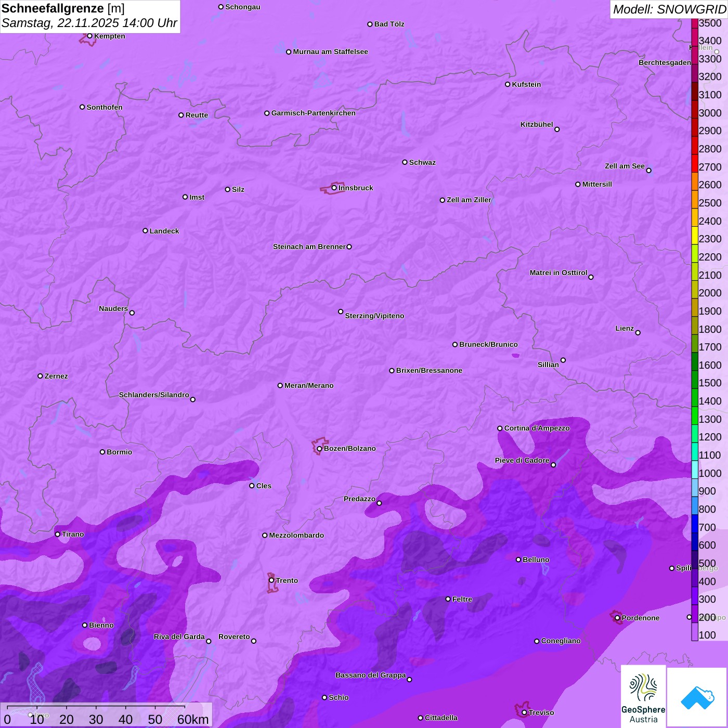The width and height of the screenshot is (728, 728).
Task: Click the GeoSphere Austria logo
Action: point(643,696)
